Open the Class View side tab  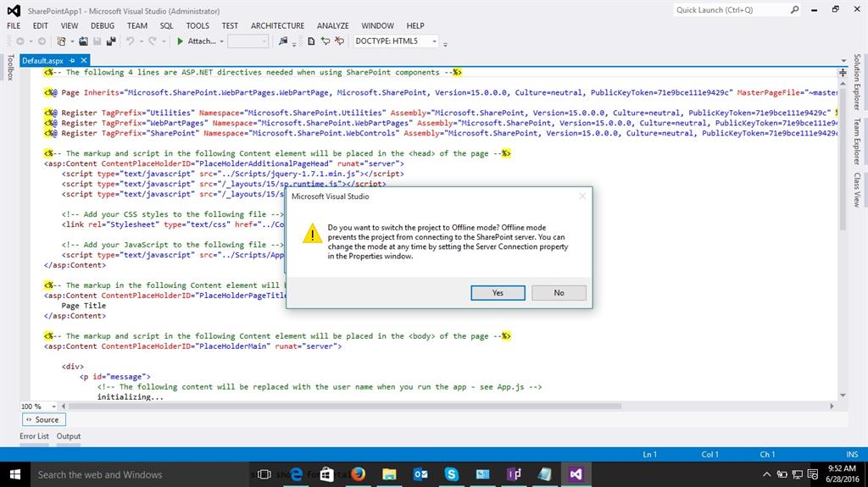[x=857, y=190]
